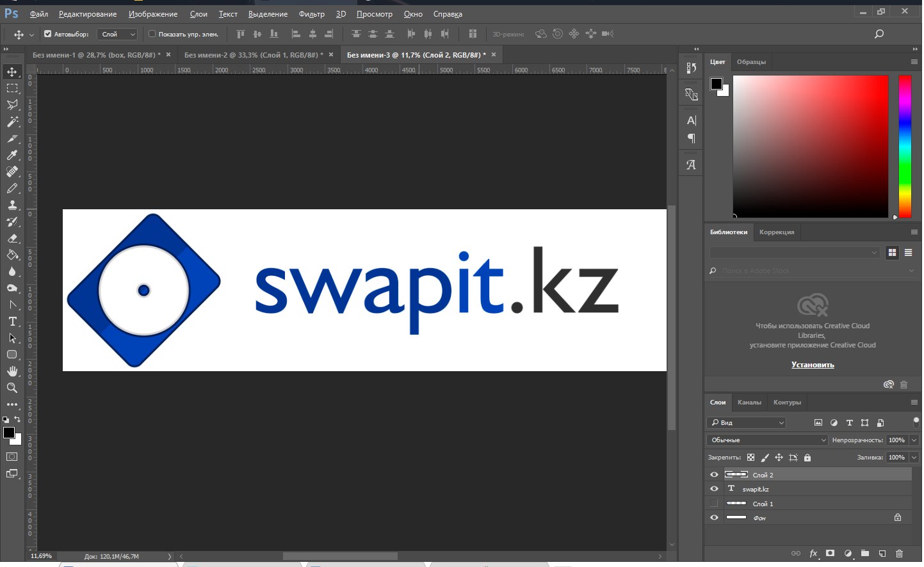The image size is (924, 567).
Task: Select the Magic Wand tool
Action: 12,122
